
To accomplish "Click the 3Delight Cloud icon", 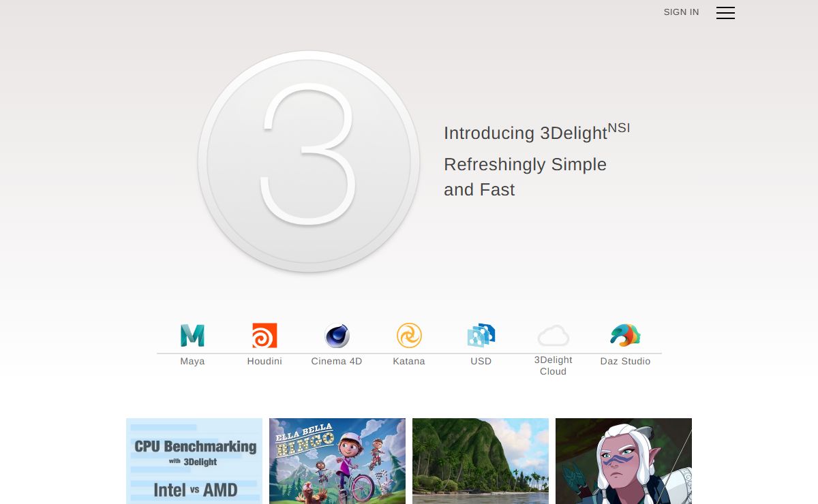I will [x=554, y=336].
